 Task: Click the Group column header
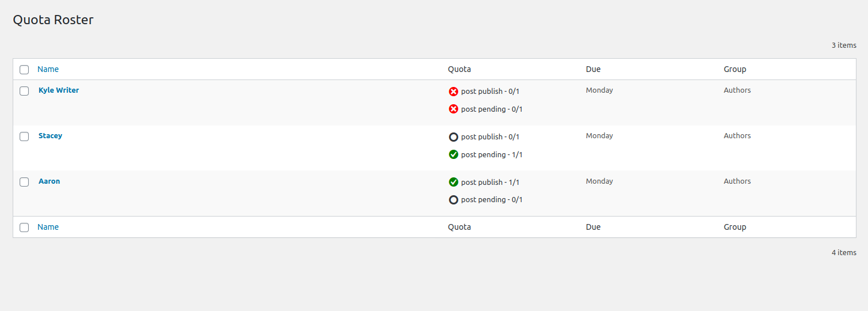coord(735,69)
